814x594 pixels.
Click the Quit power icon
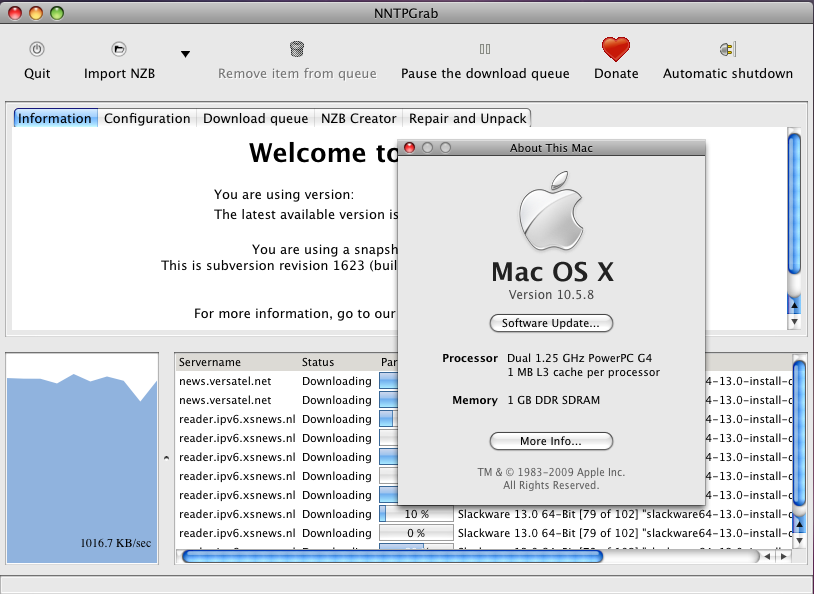(37, 49)
